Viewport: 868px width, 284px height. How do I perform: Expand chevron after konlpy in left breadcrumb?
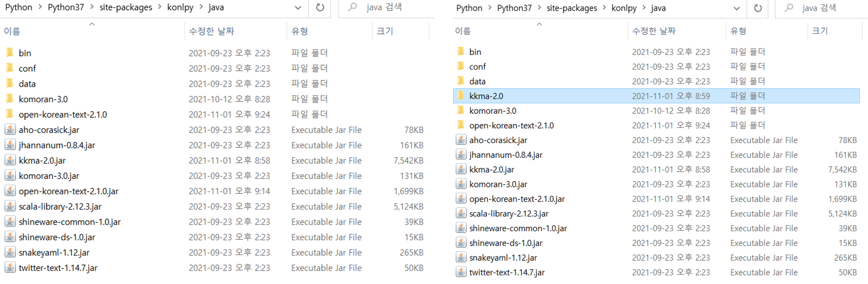(x=201, y=7)
